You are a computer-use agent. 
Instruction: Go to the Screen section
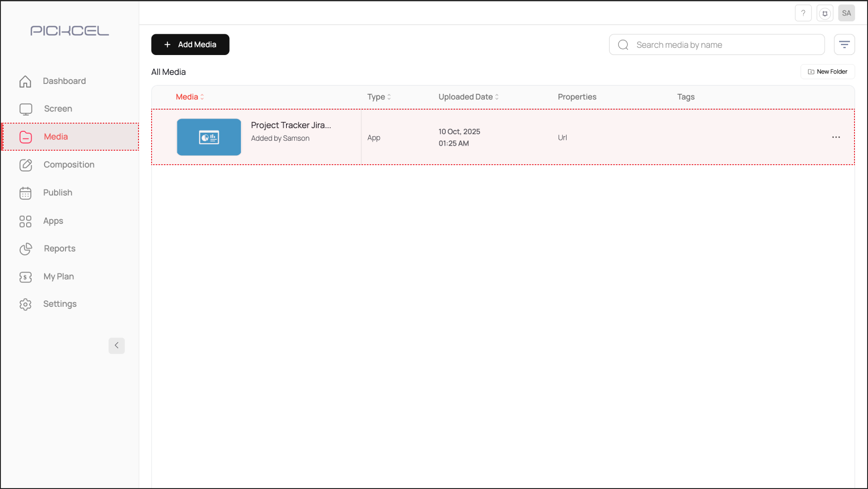point(58,109)
